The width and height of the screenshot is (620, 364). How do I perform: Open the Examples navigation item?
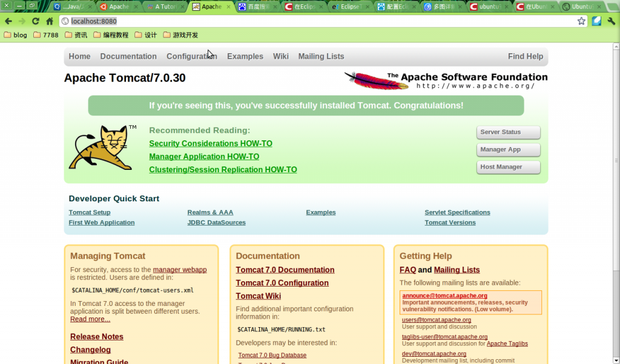pos(245,56)
